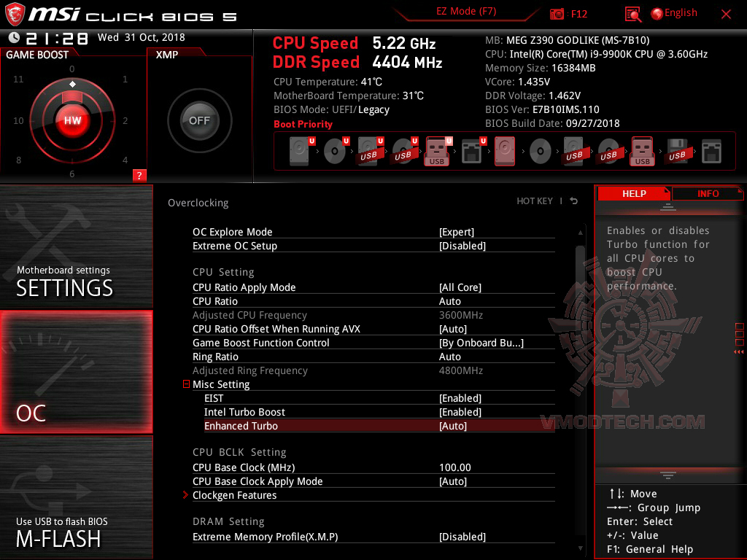Collapse the Misc Setting group
The image size is (747, 560).
(x=185, y=384)
